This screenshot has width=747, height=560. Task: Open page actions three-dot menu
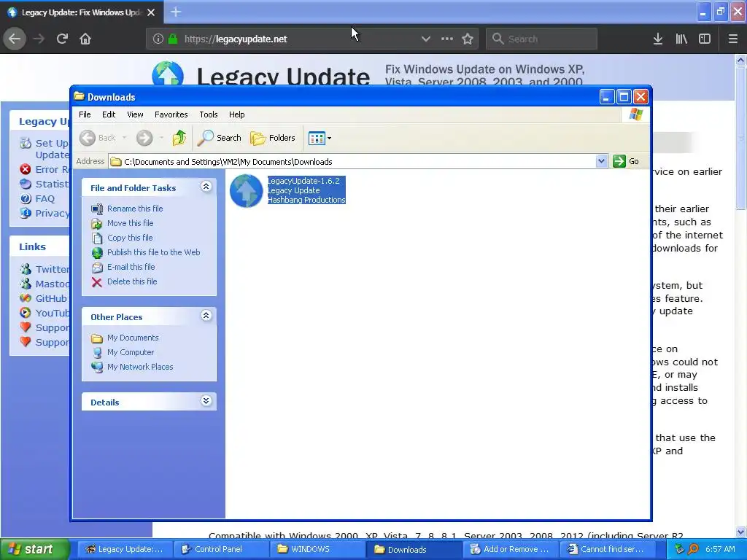point(447,39)
